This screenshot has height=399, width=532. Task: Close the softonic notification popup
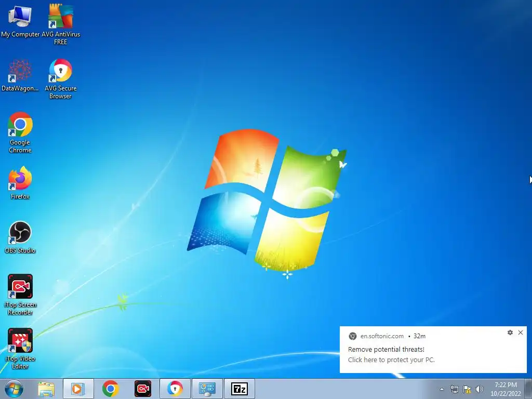[x=521, y=332]
